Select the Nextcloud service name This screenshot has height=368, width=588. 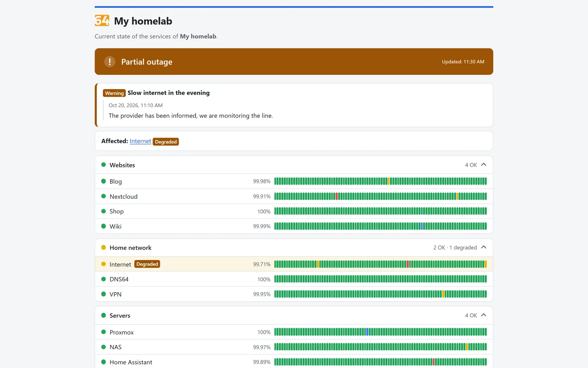123,197
